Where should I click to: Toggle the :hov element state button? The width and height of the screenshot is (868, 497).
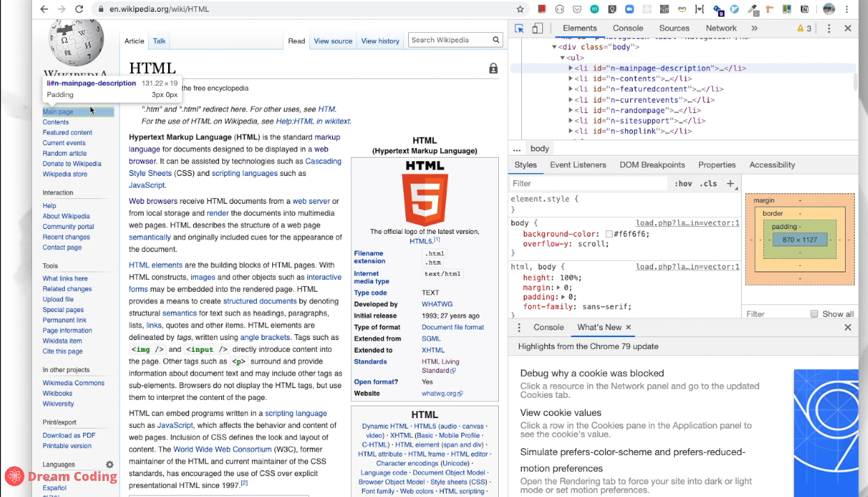(683, 184)
